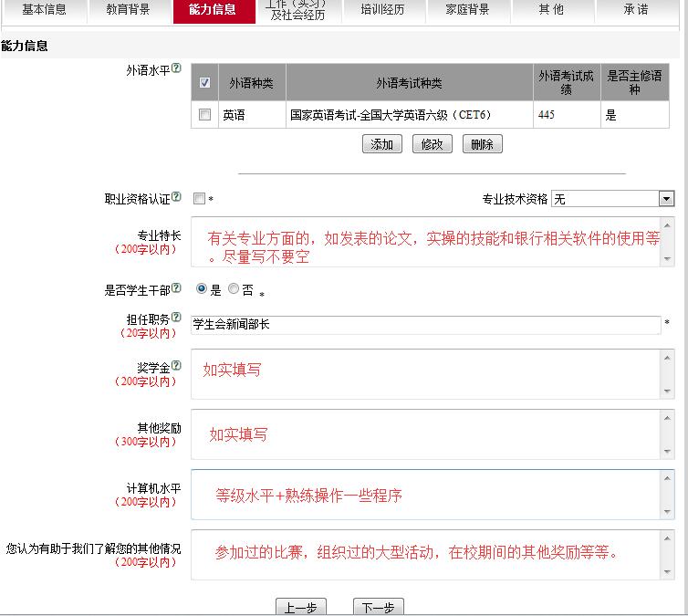Click the 添加 button
The height and width of the screenshot is (616, 688).
[382, 144]
